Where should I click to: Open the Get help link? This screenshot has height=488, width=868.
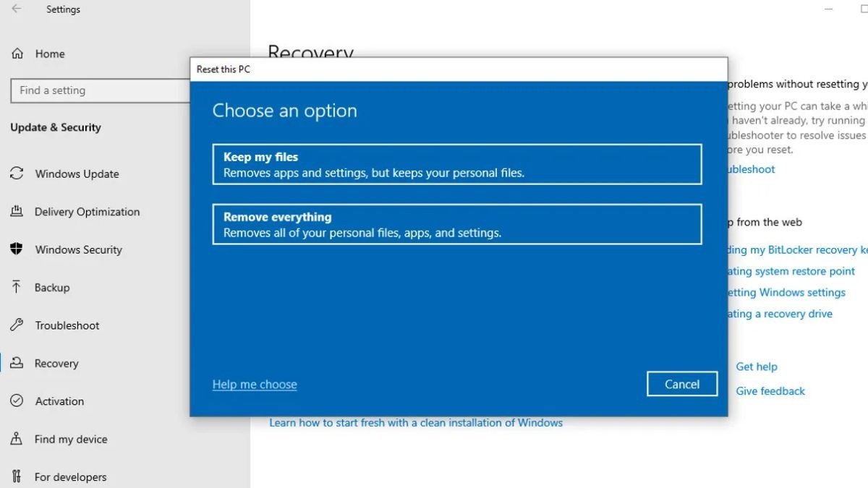coord(757,367)
